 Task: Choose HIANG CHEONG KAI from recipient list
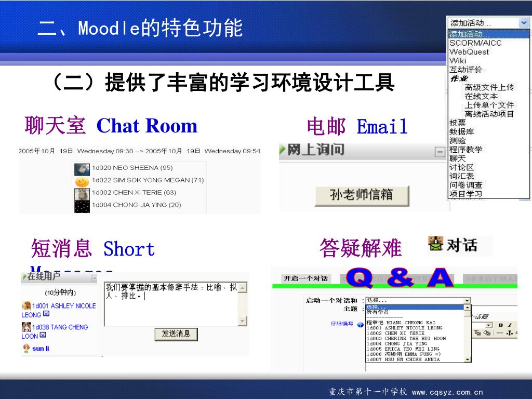tap(401, 323)
